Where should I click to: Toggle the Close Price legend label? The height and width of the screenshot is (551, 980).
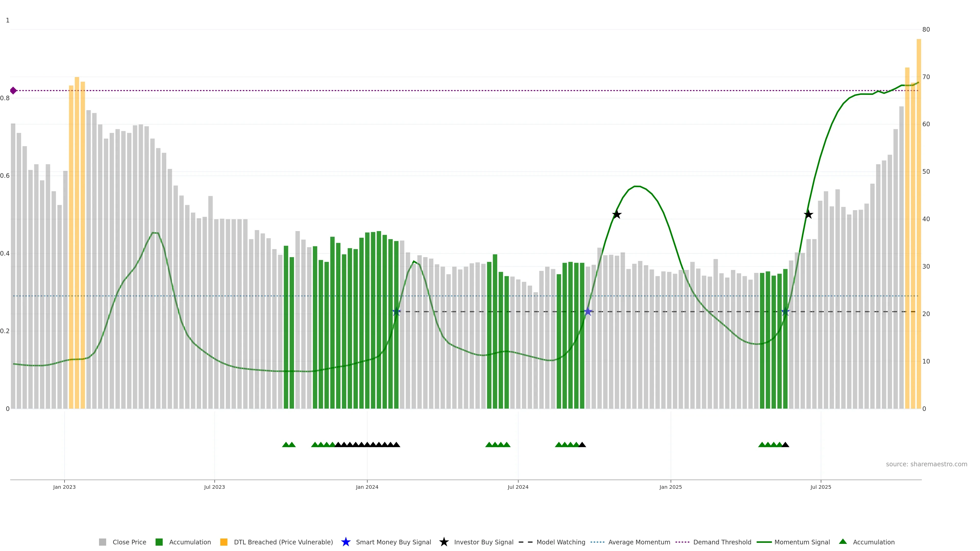pos(129,542)
